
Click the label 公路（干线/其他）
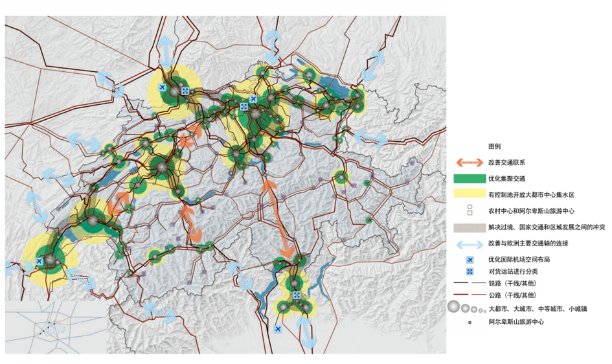(513, 295)
